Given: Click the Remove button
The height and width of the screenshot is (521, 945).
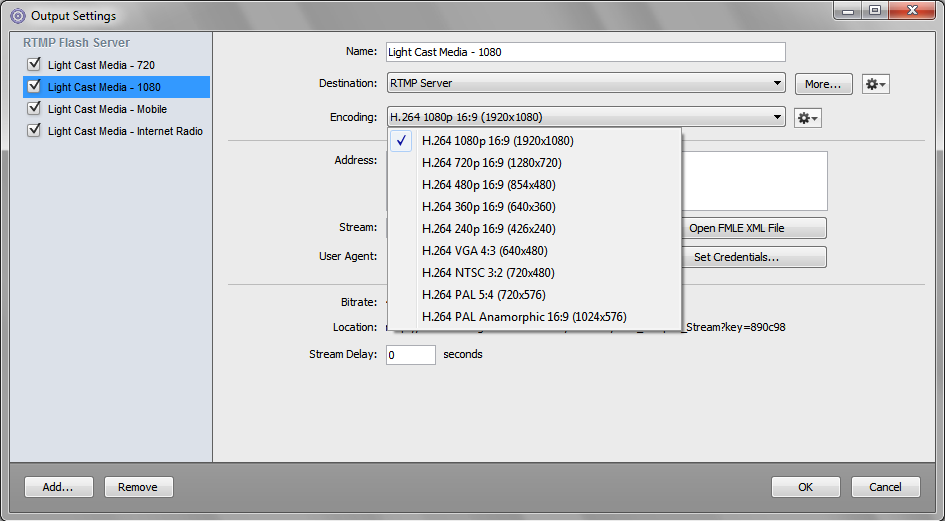Looking at the screenshot, I should click(138, 487).
